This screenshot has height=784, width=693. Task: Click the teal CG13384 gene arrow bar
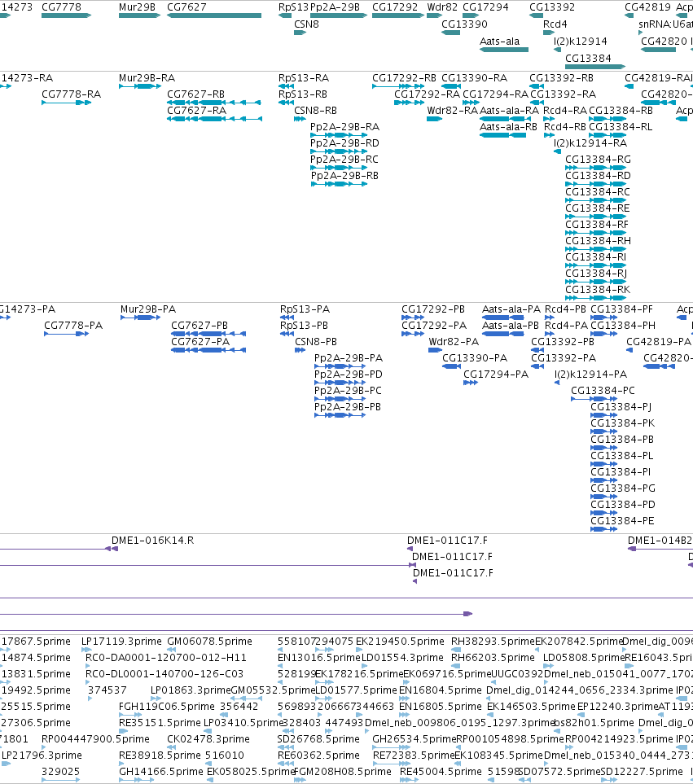click(595, 67)
